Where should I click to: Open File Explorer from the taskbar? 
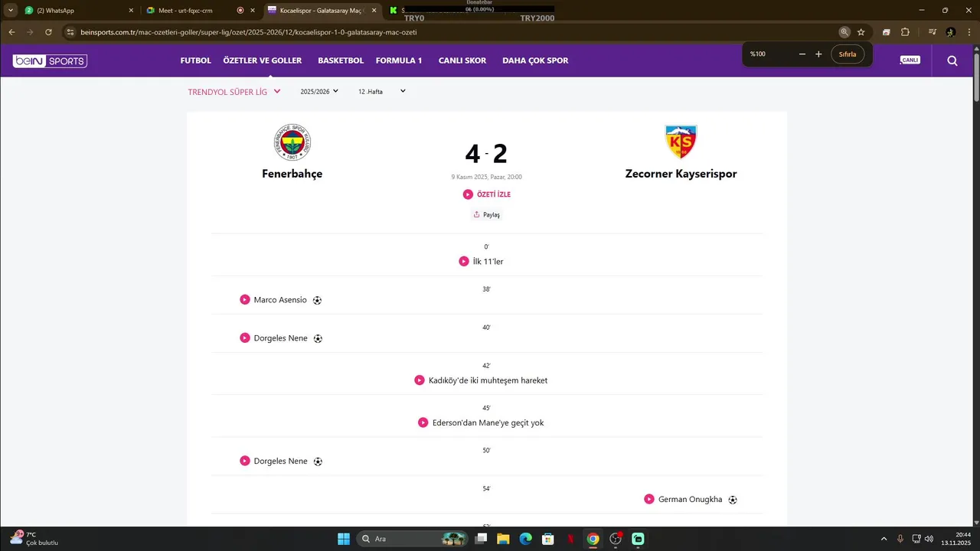(503, 539)
